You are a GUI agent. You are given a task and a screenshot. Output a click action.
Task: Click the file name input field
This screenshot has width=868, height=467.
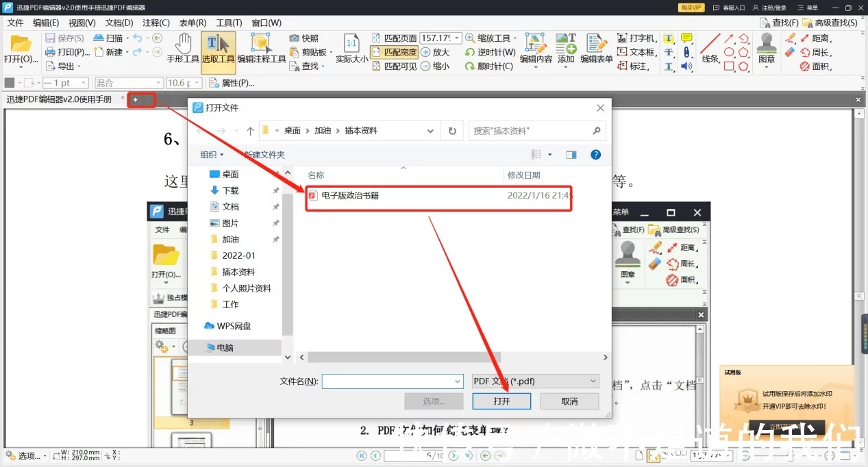click(387, 381)
